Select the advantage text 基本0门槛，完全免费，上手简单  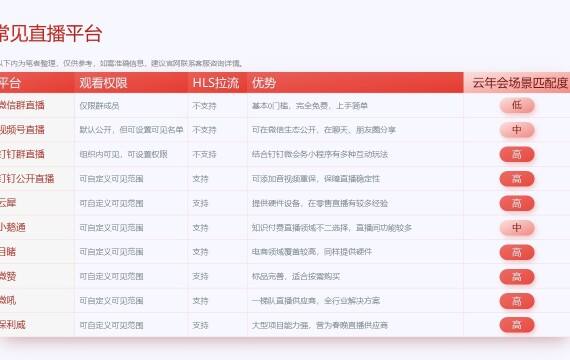point(310,106)
